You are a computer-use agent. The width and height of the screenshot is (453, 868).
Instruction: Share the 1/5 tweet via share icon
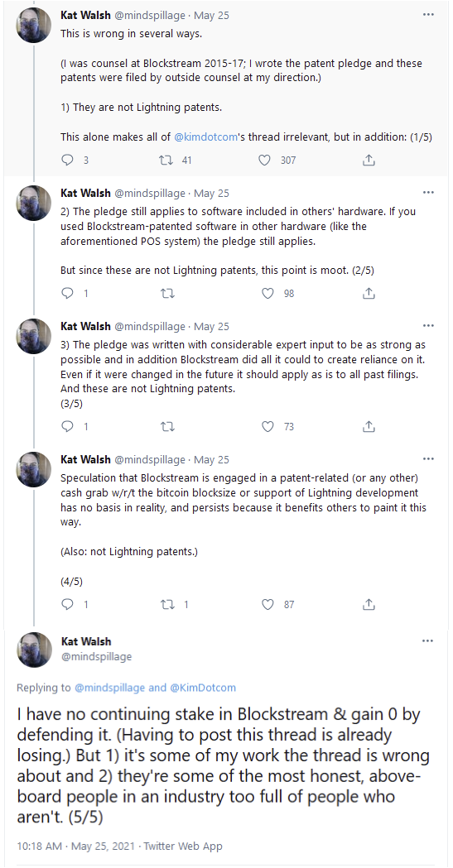[369, 160]
